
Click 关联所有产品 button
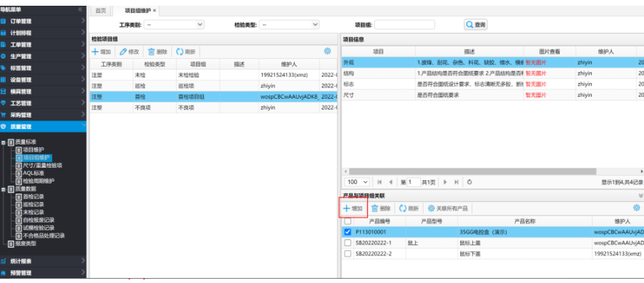click(448, 208)
